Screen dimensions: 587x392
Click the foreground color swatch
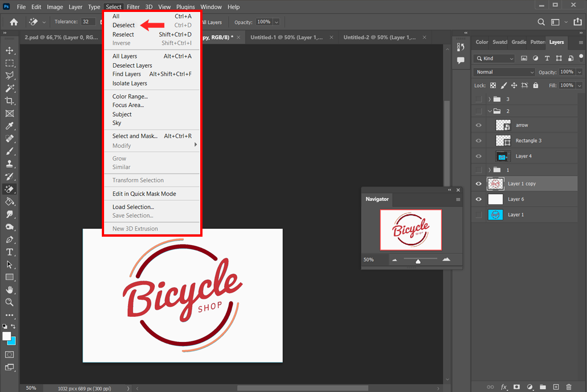click(6, 336)
